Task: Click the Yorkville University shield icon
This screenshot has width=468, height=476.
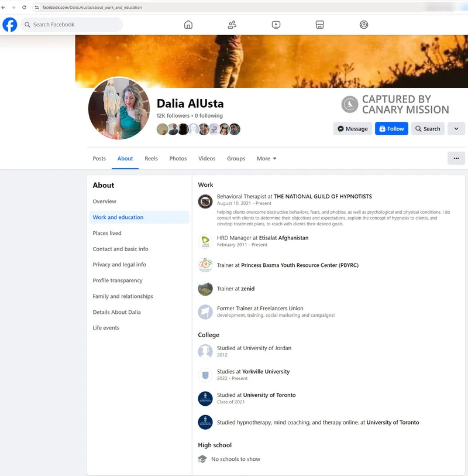Action: [x=205, y=375]
